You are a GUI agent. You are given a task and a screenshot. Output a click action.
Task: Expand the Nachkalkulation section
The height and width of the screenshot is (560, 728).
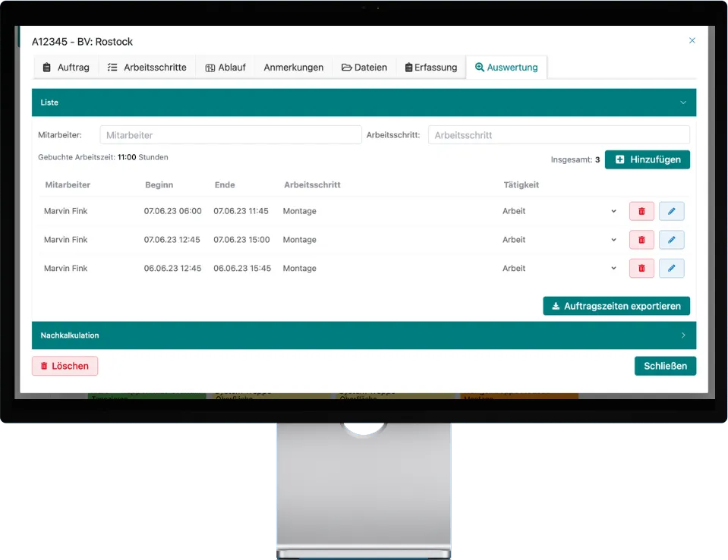[x=682, y=335]
